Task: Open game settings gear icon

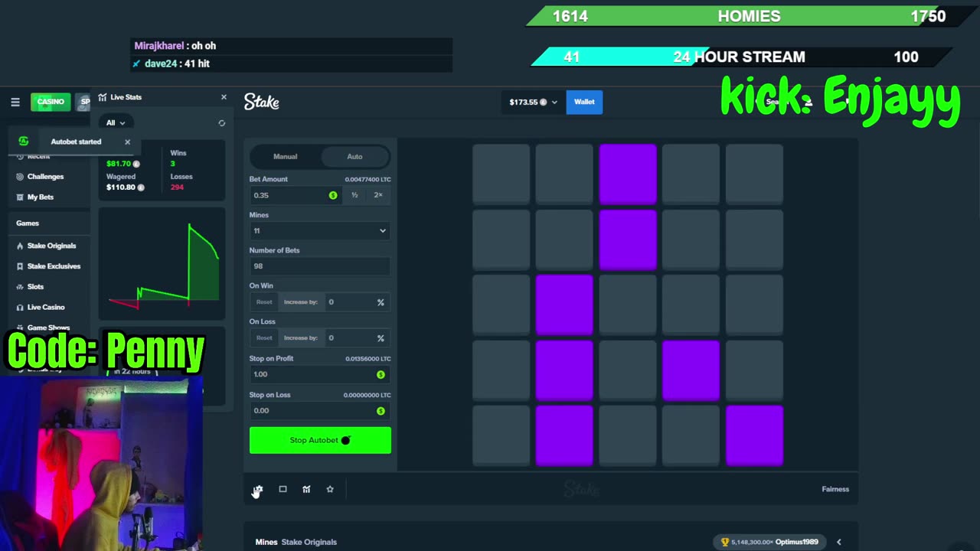Action: 258,489
